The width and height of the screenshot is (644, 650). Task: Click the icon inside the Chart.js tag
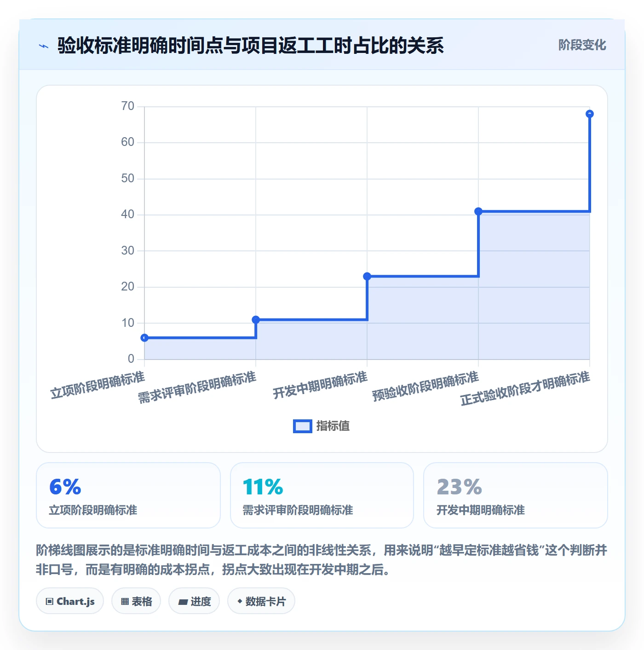point(50,602)
